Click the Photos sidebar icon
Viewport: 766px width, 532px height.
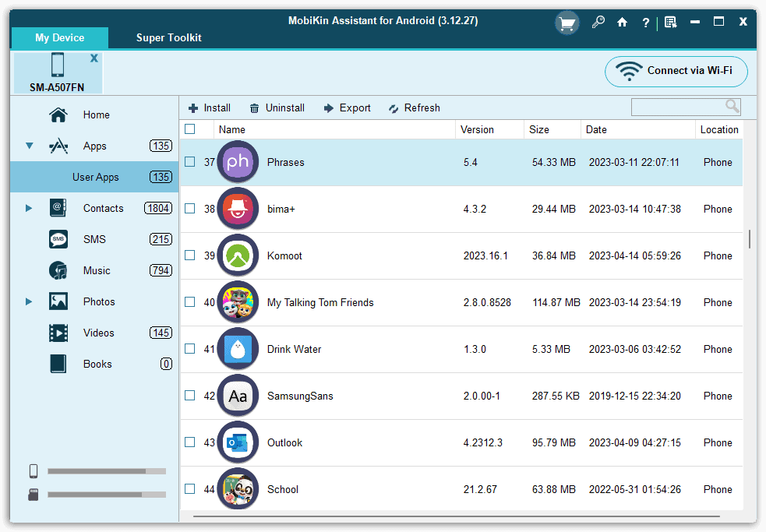[x=58, y=301]
